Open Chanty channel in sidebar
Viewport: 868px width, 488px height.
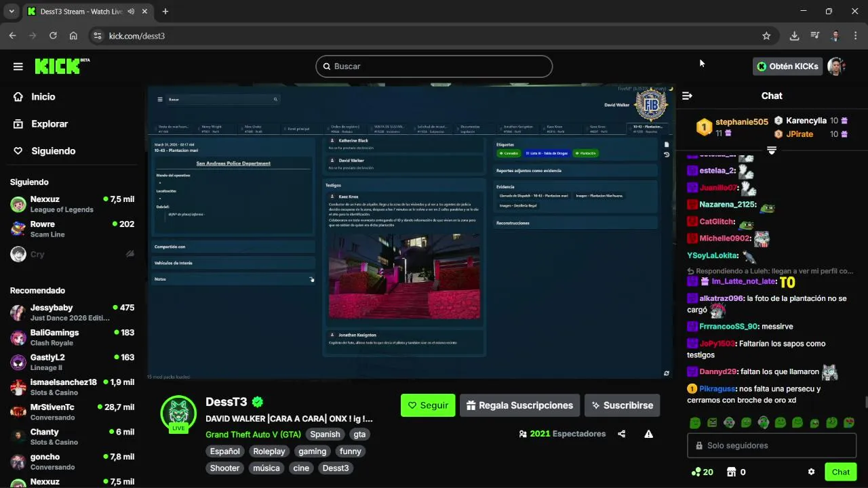(73, 437)
